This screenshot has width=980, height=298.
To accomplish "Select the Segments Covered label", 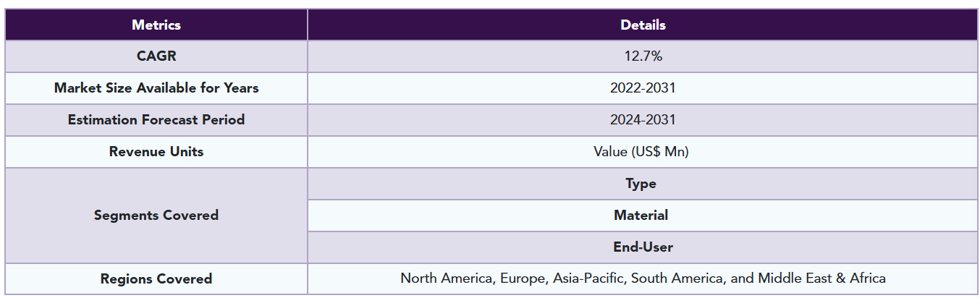I will point(156,216).
